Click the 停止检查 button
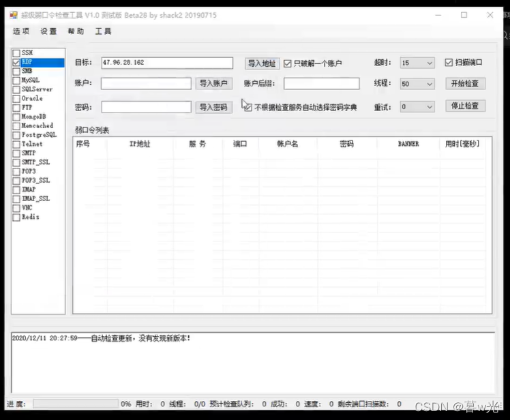The width and height of the screenshot is (510, 420). tap(465, 106)
